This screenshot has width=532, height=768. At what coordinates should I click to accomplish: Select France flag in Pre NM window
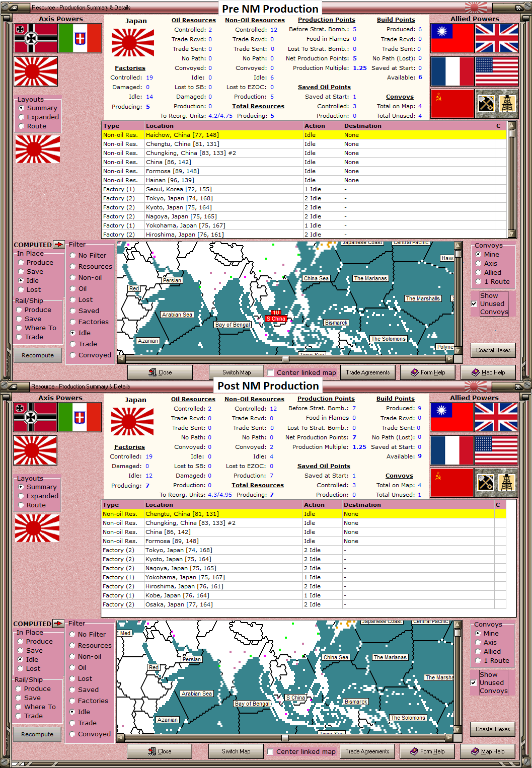(452, 71)
